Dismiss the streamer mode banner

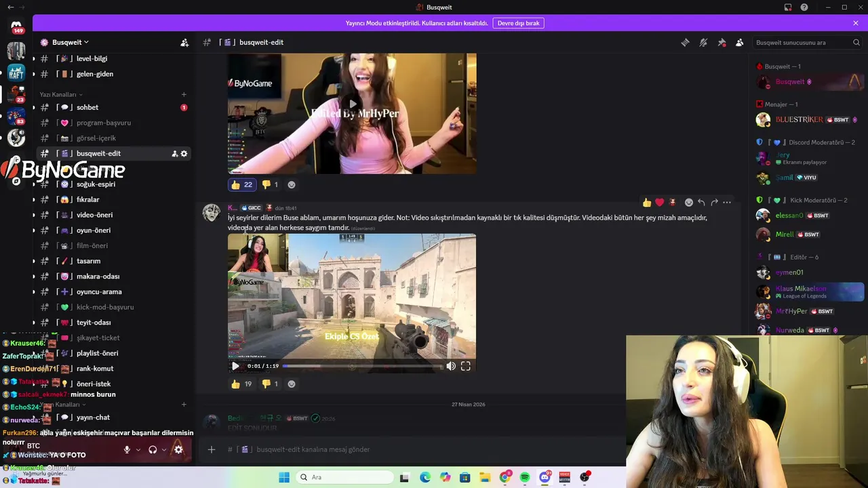tap(856, 23)
